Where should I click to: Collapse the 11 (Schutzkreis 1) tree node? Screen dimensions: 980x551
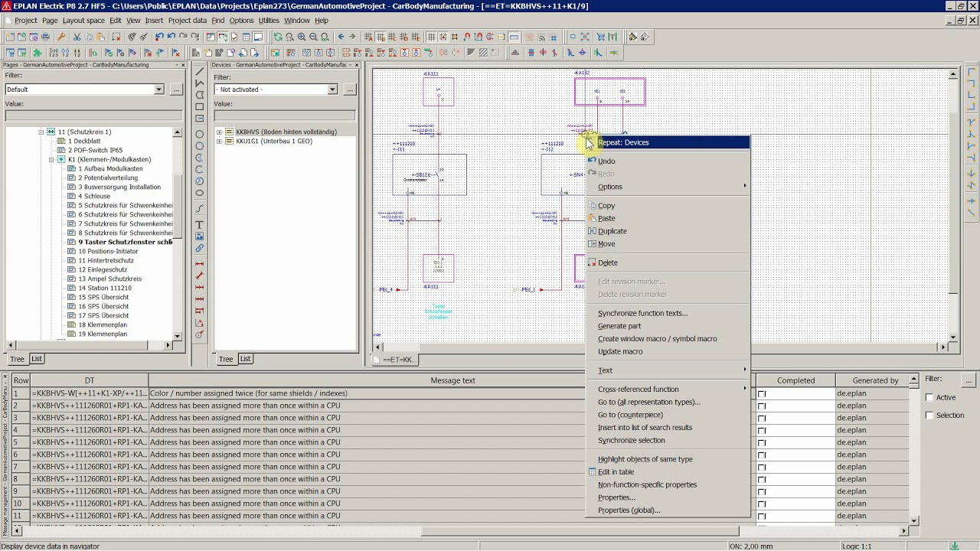[x=41, y=132]
